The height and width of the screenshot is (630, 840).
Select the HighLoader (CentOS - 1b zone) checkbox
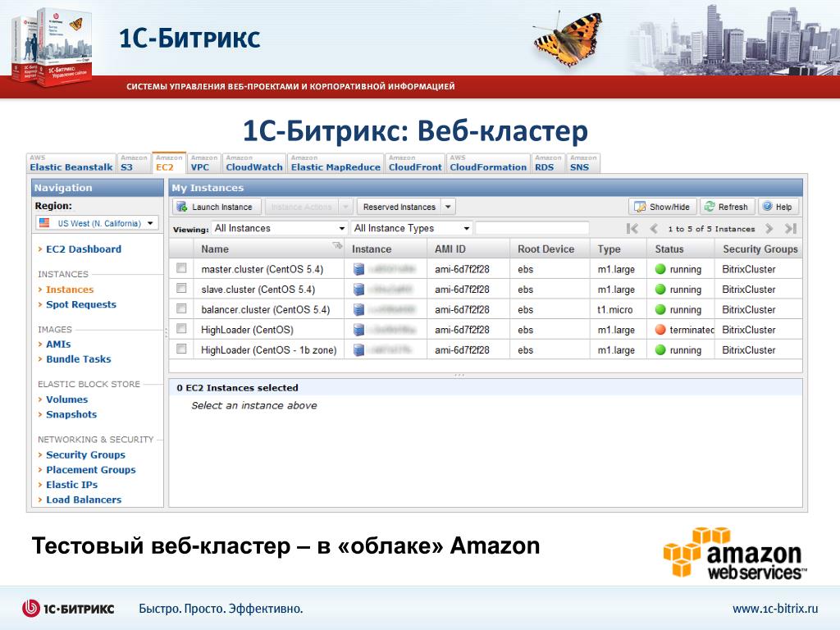point(181,349)
